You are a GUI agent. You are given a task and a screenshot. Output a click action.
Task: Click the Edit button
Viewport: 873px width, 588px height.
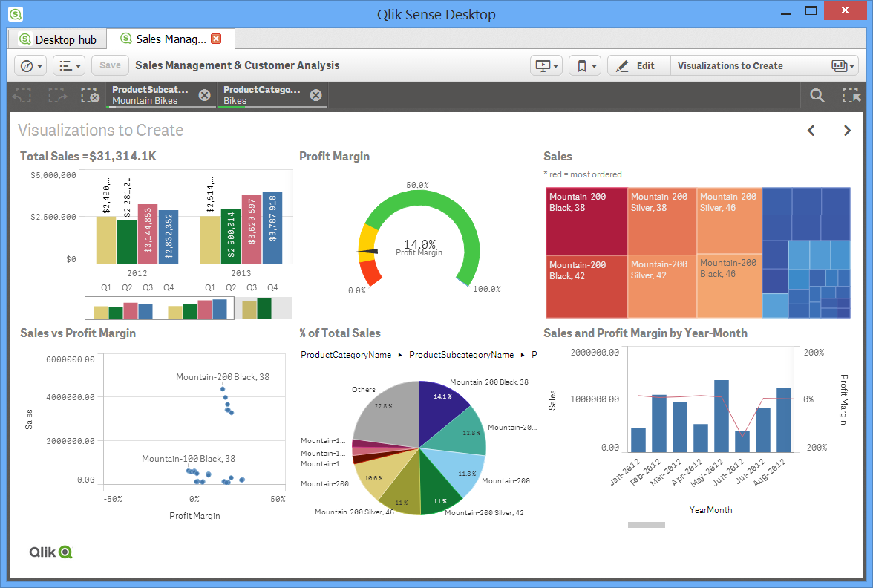[x=636, y=65]
